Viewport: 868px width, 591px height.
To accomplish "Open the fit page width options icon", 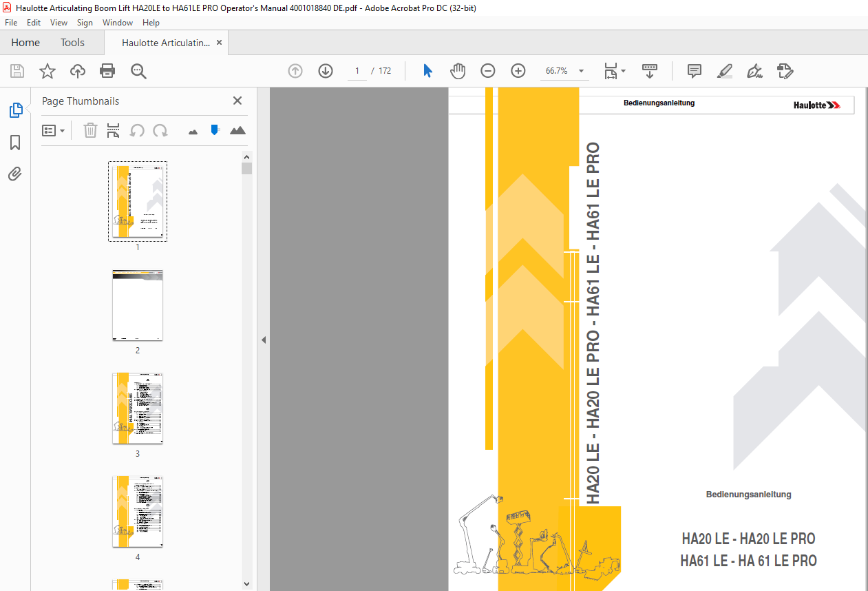I will click(614, 71).
